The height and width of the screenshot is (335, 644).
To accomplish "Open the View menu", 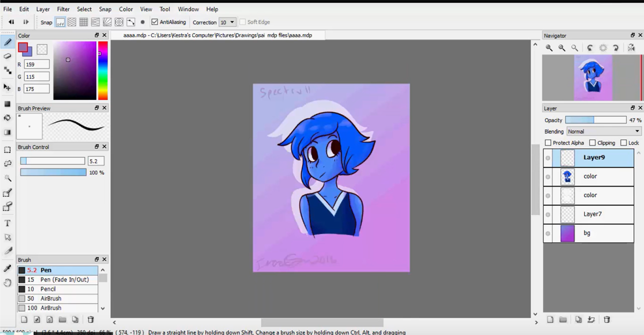I will [x=146, y=9].
